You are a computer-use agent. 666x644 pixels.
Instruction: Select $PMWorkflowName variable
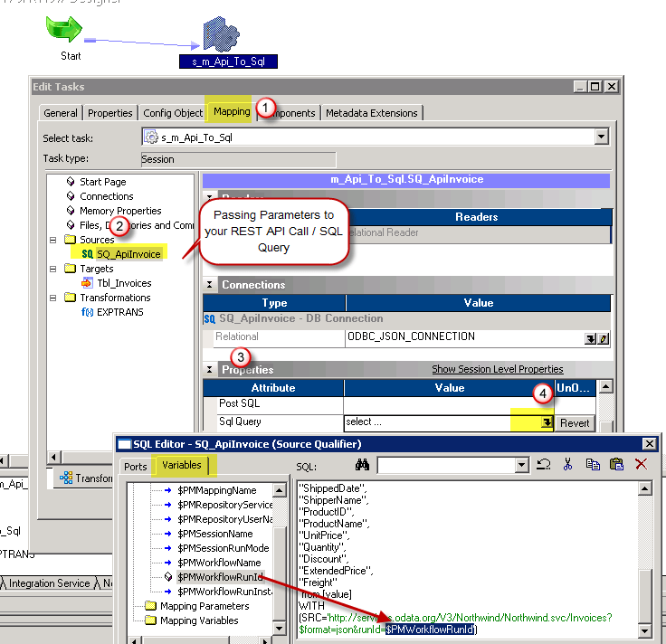219,563
